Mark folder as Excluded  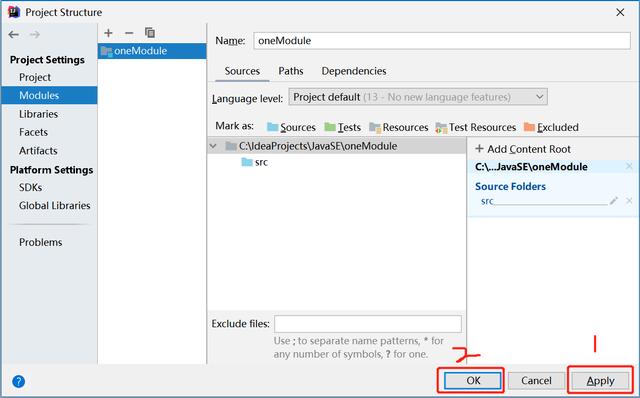[551, 127]
